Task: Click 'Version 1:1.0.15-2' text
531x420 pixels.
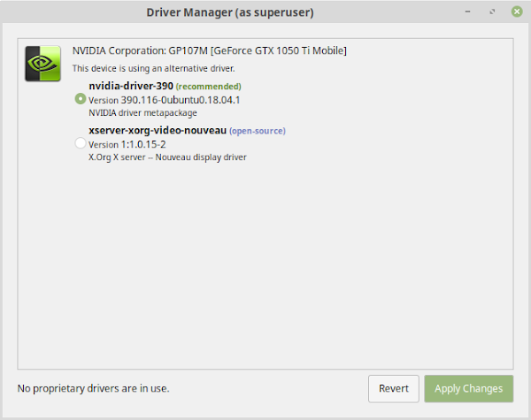Action: pos(127,144)
